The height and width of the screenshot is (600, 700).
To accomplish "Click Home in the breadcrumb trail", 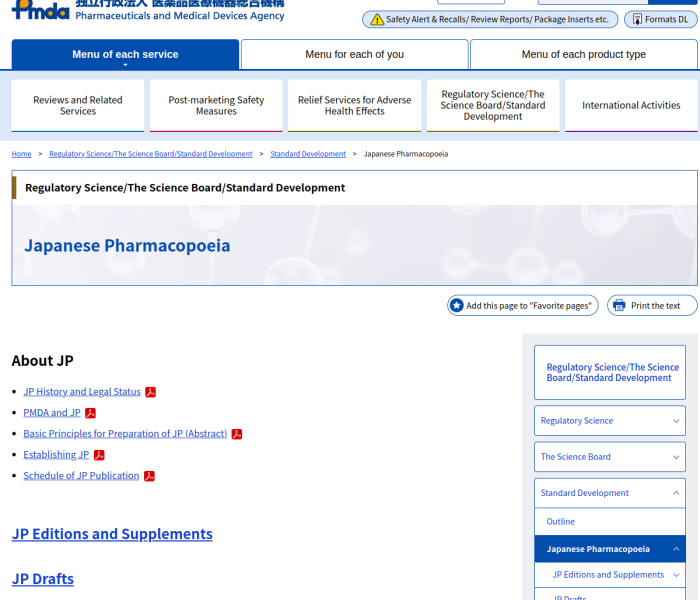I will (x=21, y=154).
